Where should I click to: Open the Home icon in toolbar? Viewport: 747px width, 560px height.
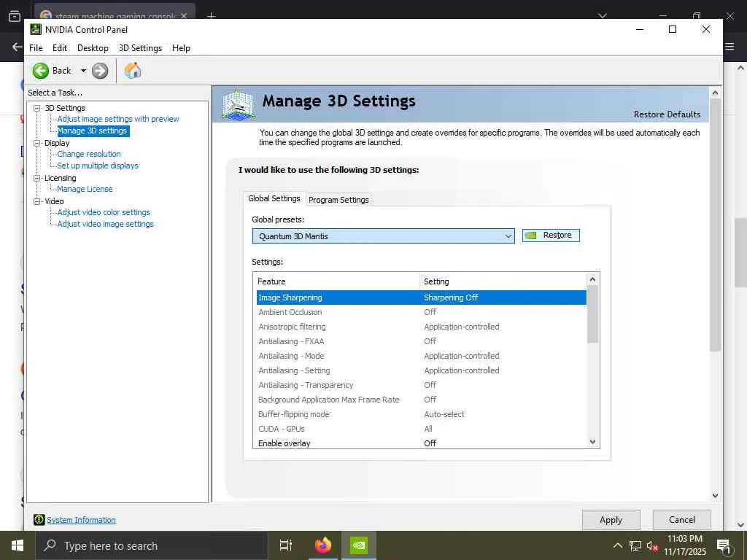pos(133,71)
